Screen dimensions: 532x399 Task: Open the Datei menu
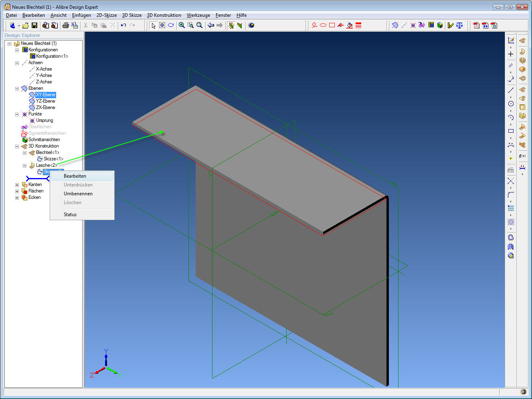pyautogui.click(x=11, y=15)
